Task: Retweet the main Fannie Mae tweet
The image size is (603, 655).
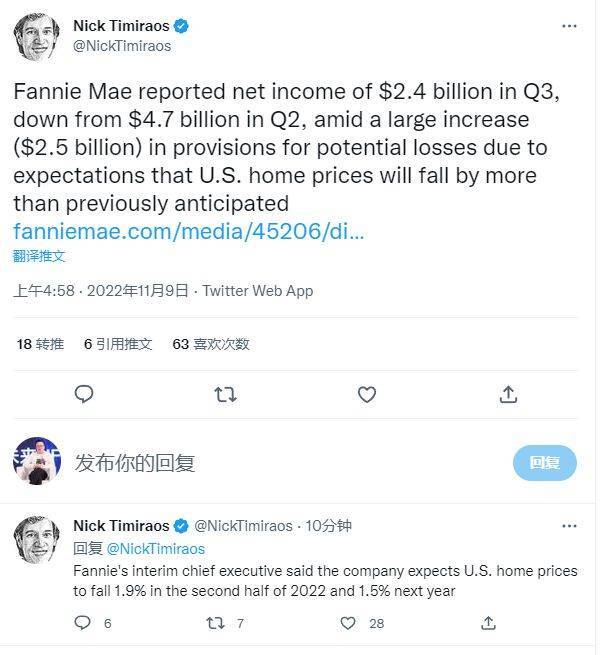Action: click(x=225, y=395)
